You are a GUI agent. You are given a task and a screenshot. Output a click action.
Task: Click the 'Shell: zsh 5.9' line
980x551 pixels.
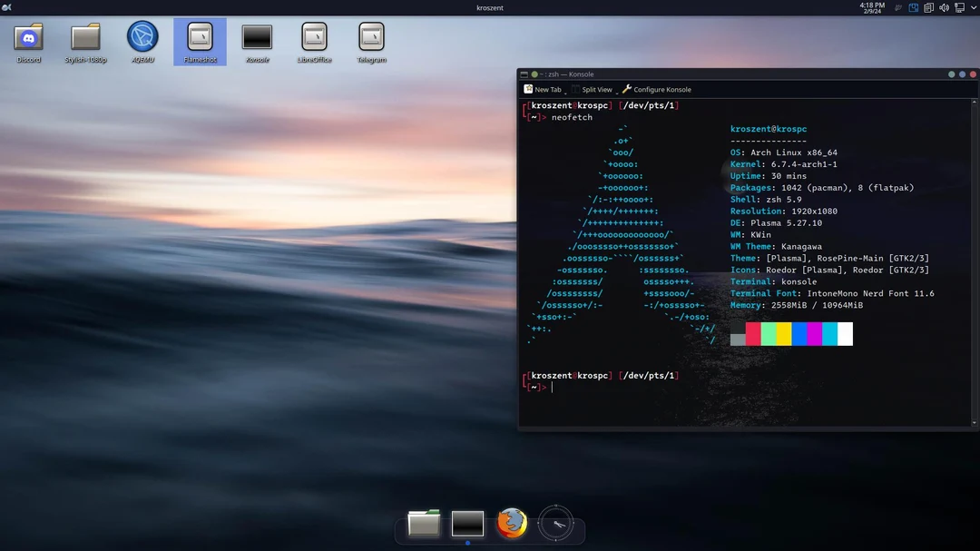click(x=766, y=200)
